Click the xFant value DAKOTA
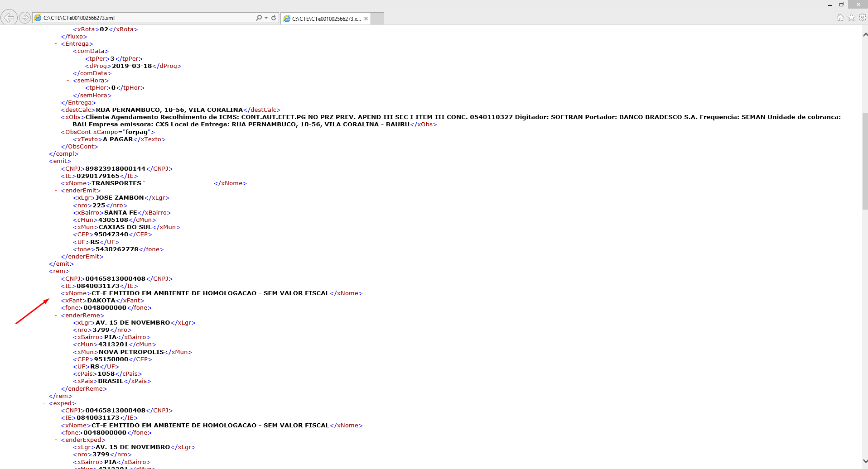 point(101,301)
